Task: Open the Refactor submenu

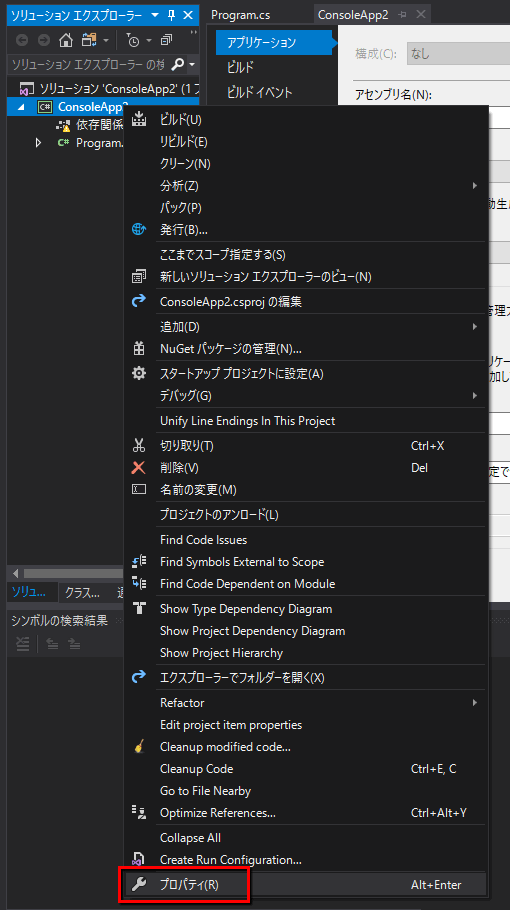Action: [x=306, y=703]
